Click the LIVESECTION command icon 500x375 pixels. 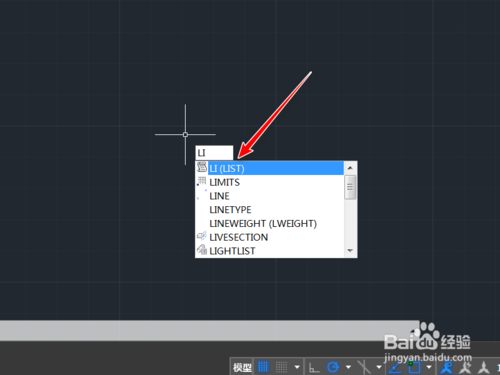pyautogui.click(x=202, y=236)
